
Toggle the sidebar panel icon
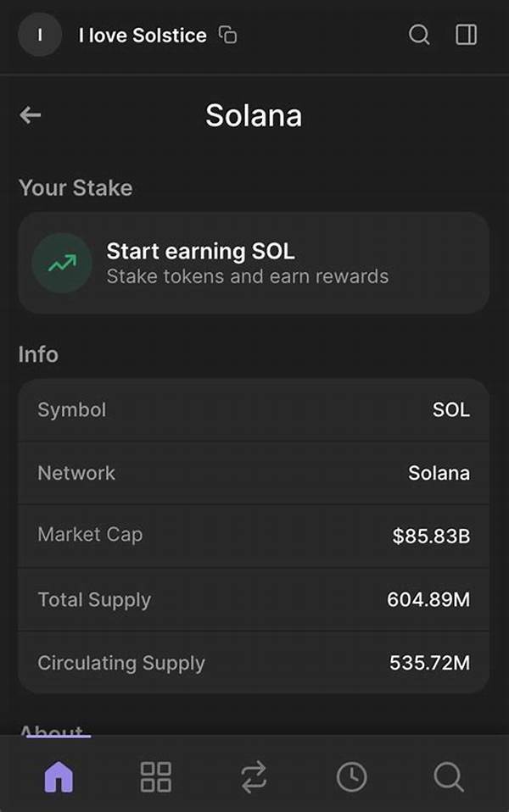466,35
